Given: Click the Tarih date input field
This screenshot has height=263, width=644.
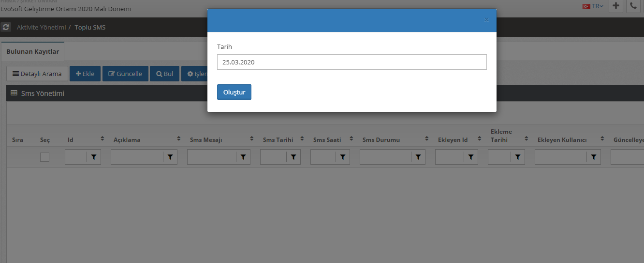Looking at the screenshot, I should [351, 62].
